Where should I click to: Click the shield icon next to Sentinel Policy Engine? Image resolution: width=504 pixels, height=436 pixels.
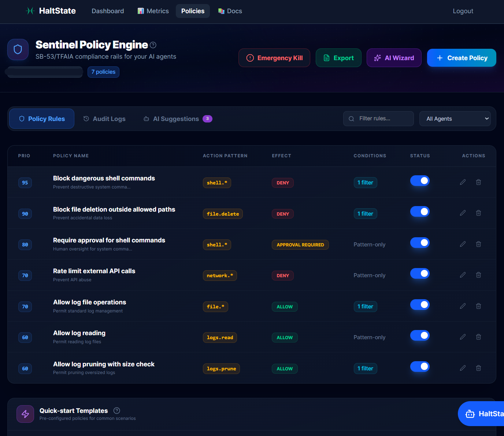click(18, 50)
